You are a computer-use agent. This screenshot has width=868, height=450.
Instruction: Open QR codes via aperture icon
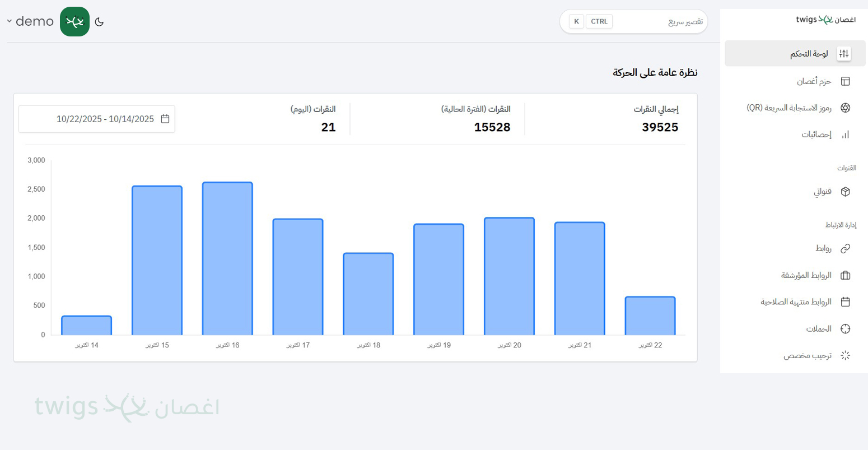click(845, 108)
